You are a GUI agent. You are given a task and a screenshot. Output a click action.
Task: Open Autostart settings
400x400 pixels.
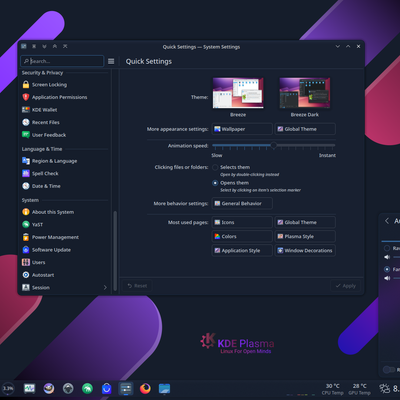tap(65, 275)
